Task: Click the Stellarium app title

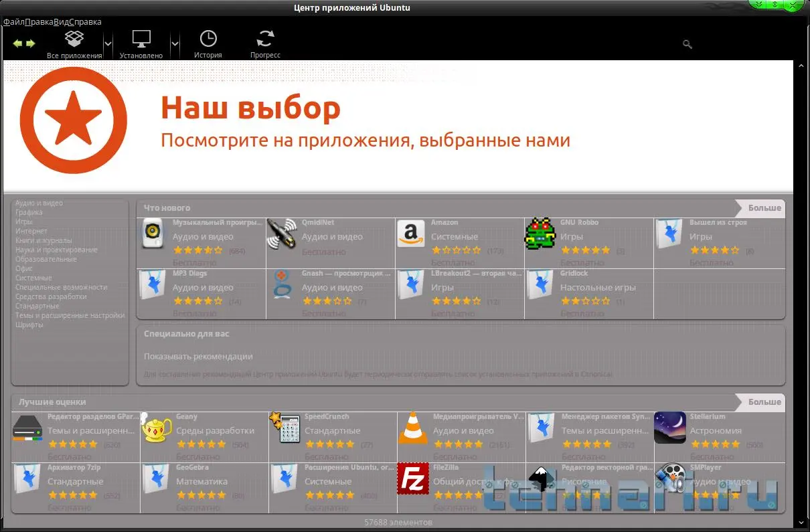Action: point(707,416)
